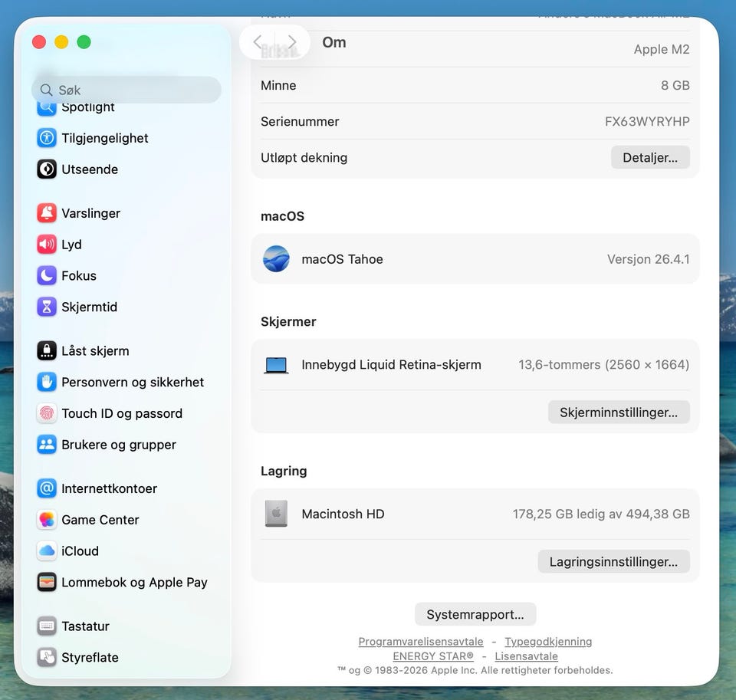Click the yellow minimize window button
Viewport: 736px width, 700px height.
(x=61, y=41)
